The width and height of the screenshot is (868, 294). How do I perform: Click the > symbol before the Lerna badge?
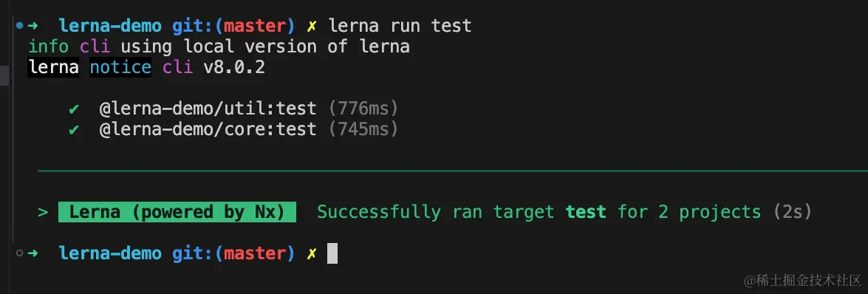click(x=43, y=212)
